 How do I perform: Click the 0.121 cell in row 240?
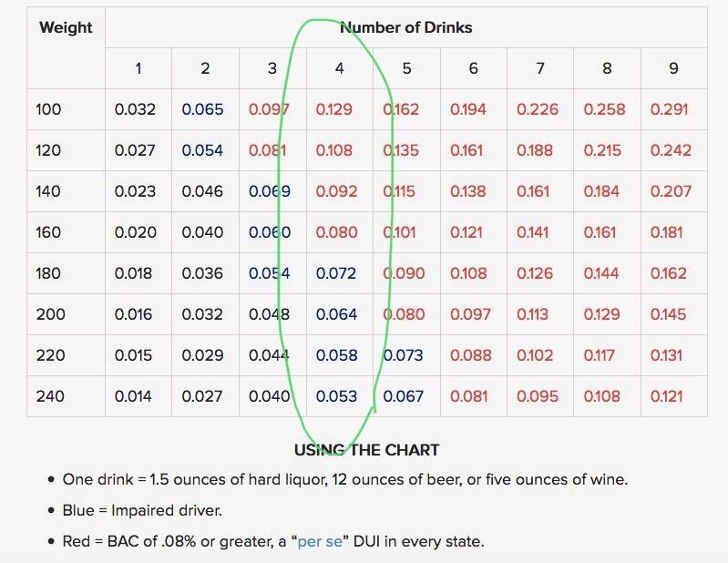666,396
